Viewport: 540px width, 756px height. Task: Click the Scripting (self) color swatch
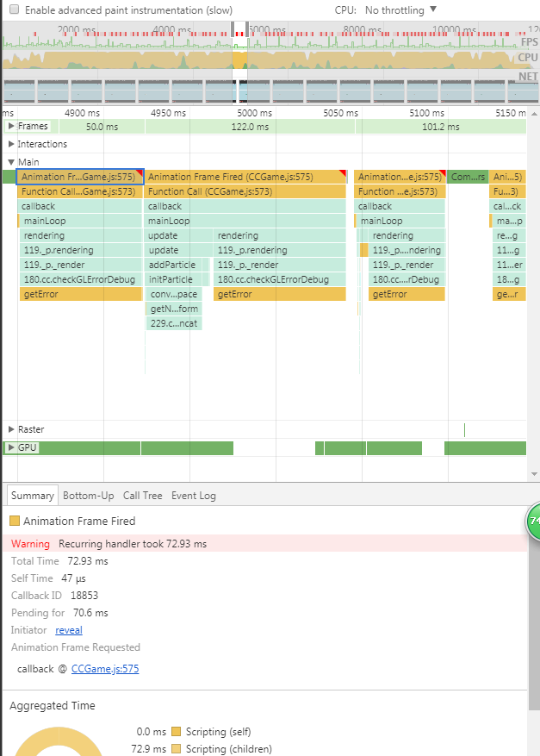[177, 731]
